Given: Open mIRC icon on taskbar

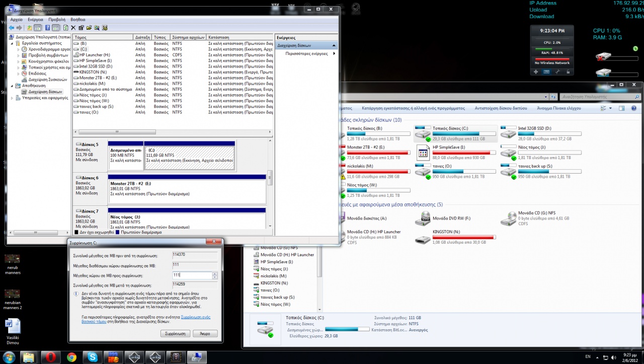Looking at the screenshot, I should click(113, 357).
